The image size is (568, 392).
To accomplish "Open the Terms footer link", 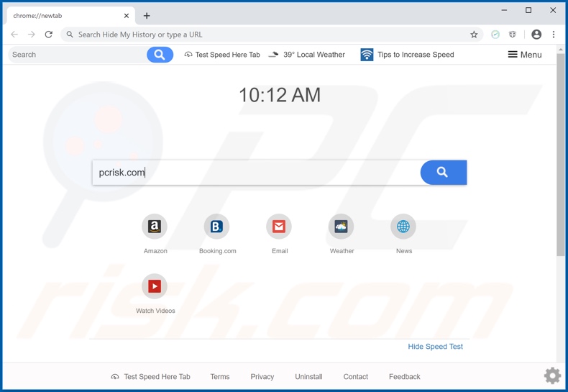I will 220,377.
